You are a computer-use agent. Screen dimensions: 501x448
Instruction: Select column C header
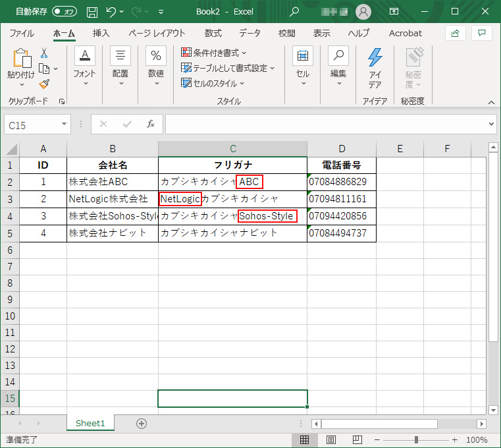click(232, 149)
